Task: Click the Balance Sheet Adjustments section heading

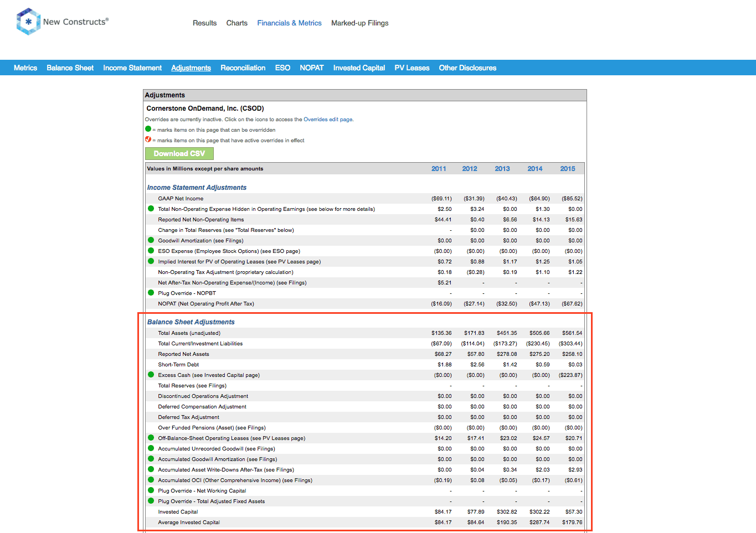Action: coord(191,322)
